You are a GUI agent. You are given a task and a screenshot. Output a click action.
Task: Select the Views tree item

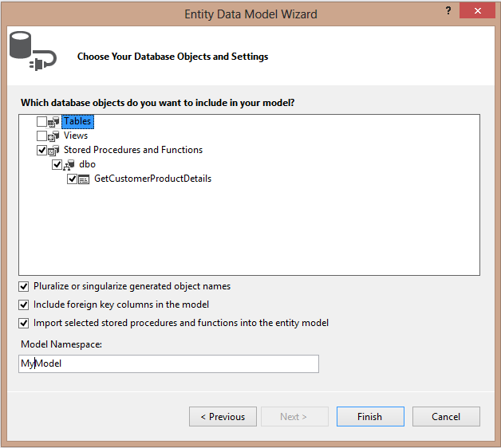point(76,136)
